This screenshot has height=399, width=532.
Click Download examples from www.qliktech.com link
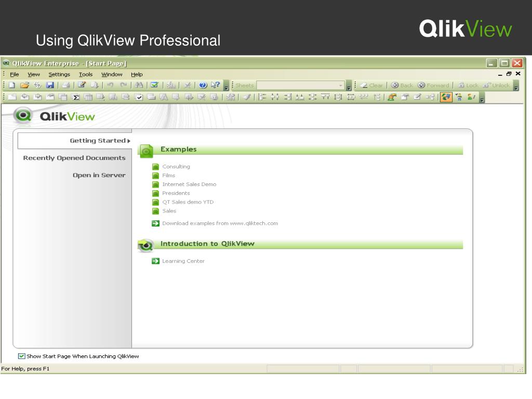pos(220,223)
